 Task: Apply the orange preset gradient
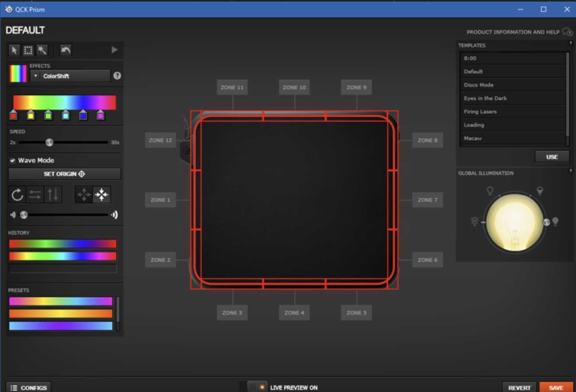click(x=61, y=314)
